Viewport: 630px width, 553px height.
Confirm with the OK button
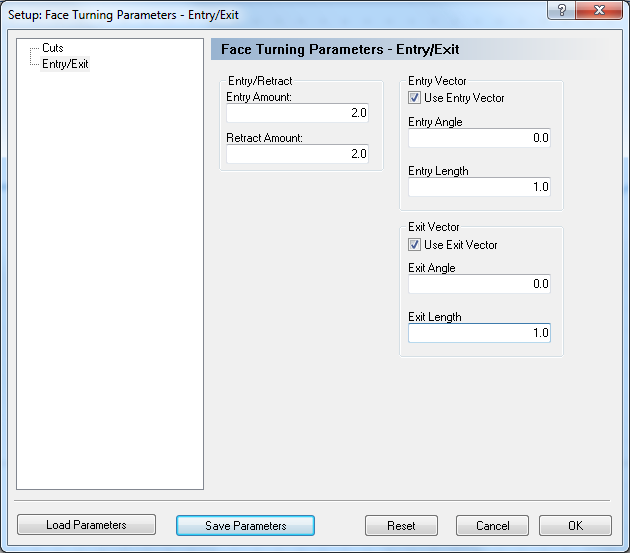point(575,526)
